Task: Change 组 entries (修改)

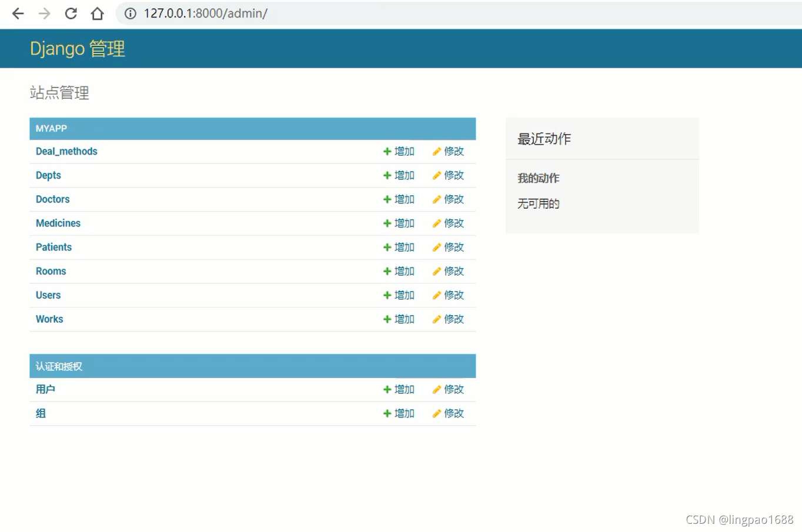Action: coord(448,414)
